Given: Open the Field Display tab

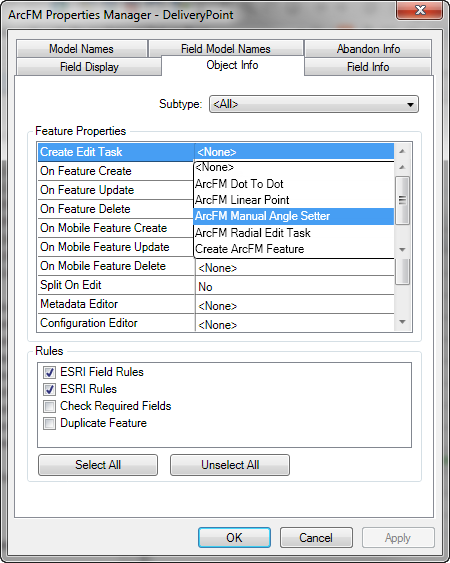Looking at the screenshot, I should (89, 67).
